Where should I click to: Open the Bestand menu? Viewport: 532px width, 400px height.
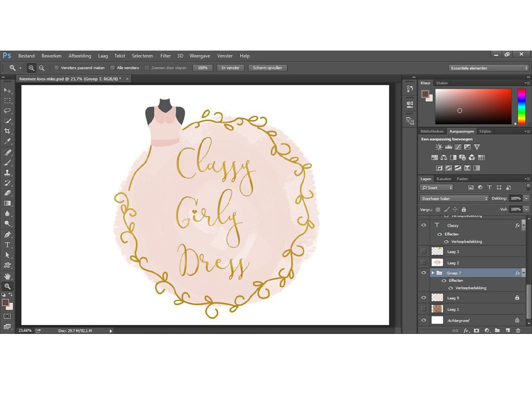(x=26, y=56)
